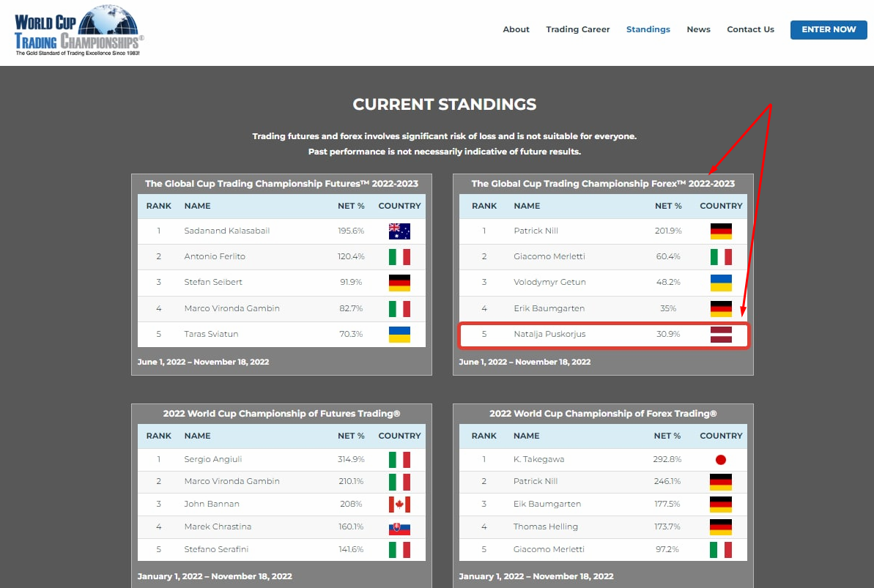The width and height of the screenshot is (874, 588).
Task: Click Italy flag in Giacomo Merletti 60.4% row
Action: (721, 257)
